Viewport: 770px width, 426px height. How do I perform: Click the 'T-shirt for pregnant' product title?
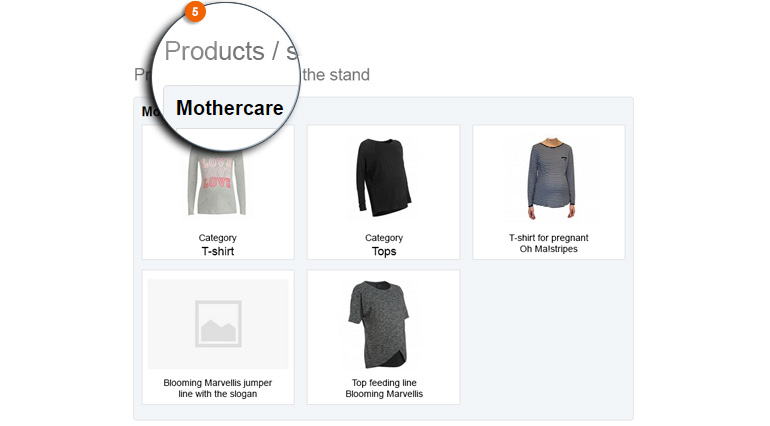(548, 238)
